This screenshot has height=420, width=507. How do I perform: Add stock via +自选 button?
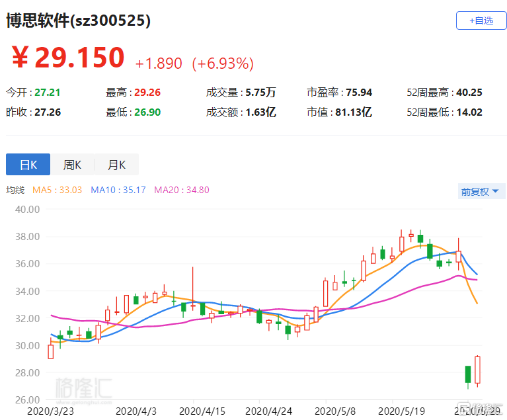click(481, 21)
